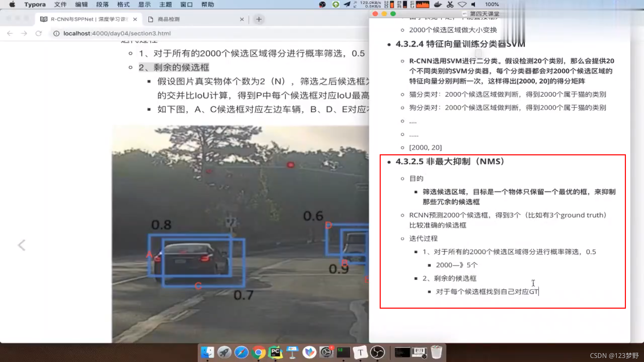Click 2000个候选区域做大小变换 line

[x=453, y=30]
